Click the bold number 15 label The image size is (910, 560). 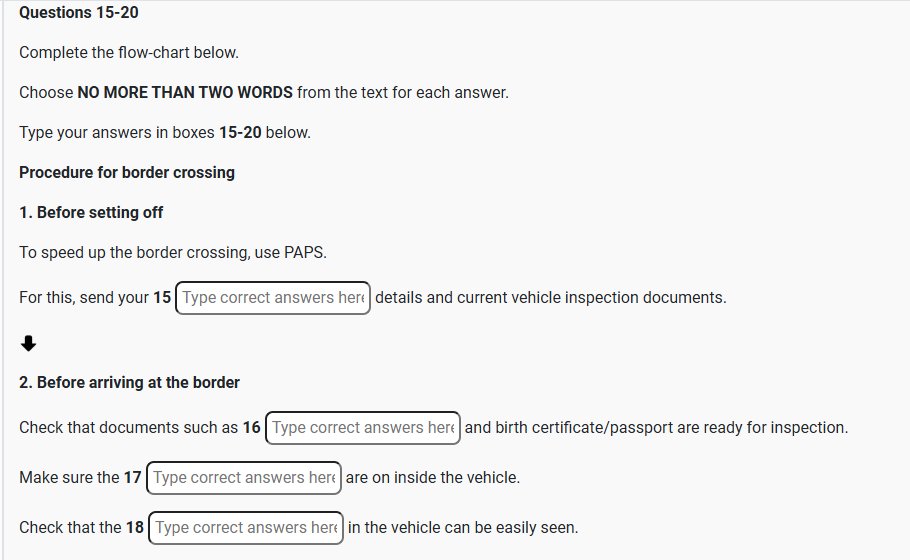tap(162, 298)
